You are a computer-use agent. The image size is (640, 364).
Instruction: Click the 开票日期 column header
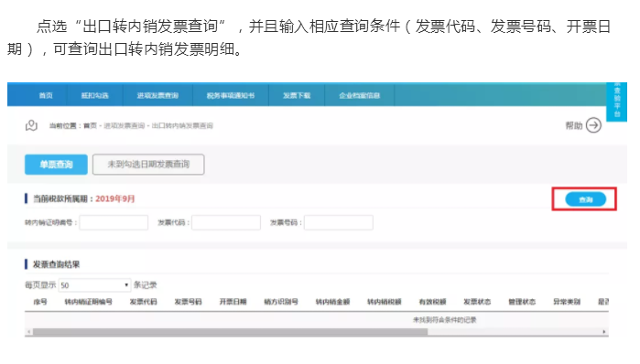pos(233,302)
